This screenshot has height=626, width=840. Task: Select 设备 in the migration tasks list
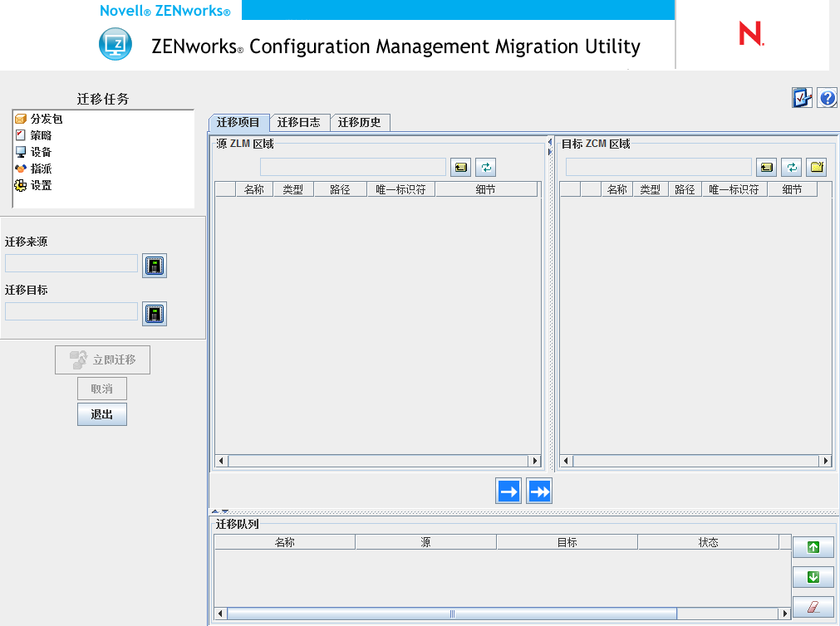click(x=34, y=152)
